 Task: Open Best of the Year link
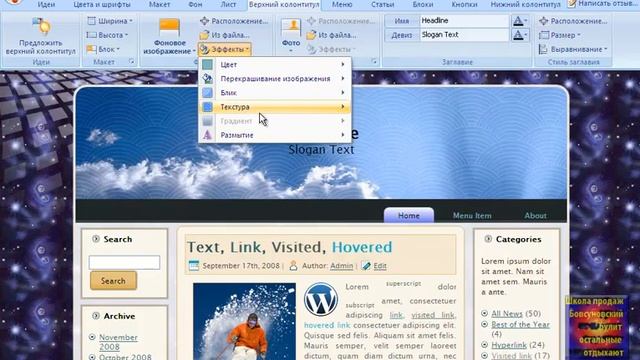(x=520, y=324)
